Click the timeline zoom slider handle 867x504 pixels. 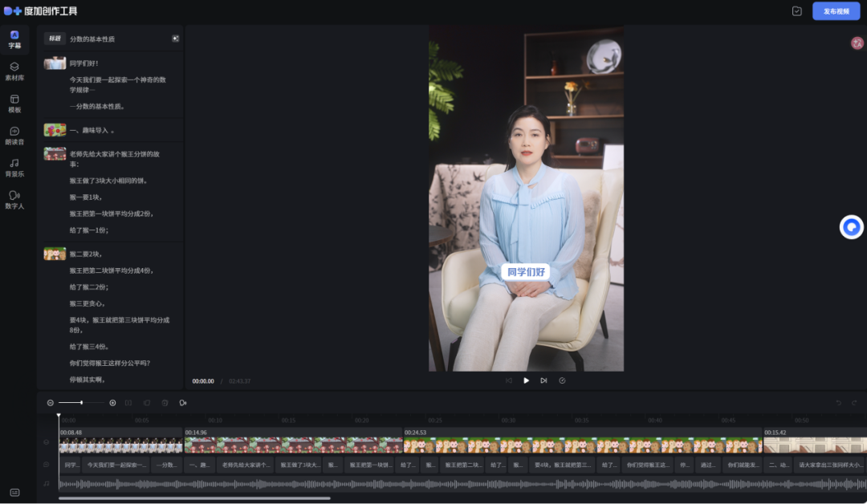[x=81, y=403]
